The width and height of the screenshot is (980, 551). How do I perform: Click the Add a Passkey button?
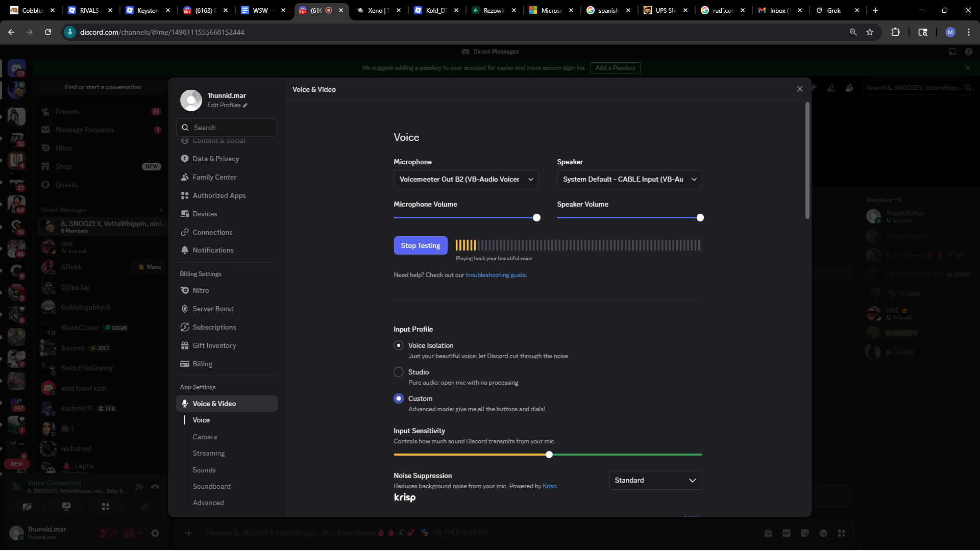tap(615, 68)
